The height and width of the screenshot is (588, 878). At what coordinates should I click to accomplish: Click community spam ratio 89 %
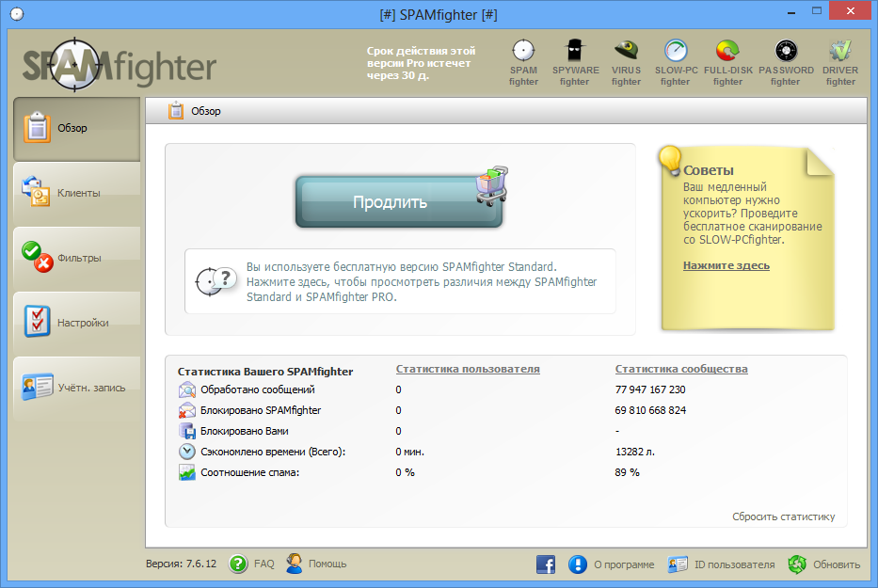click(627, 472)
